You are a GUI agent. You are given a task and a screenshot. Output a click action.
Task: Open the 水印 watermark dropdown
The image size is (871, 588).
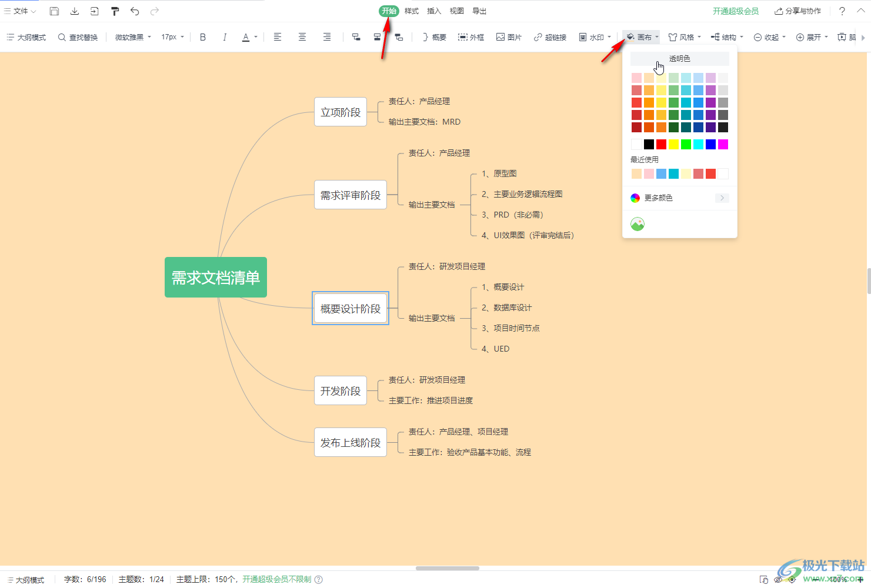coord(595,37)
